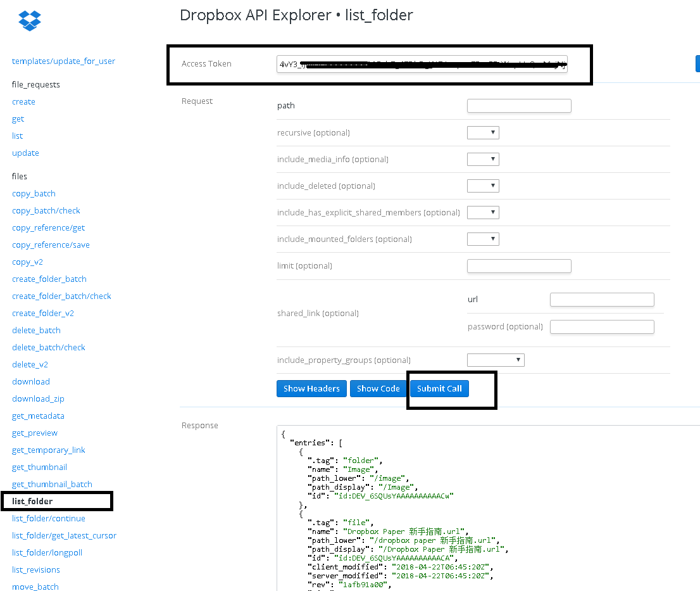The height and width of the screenshot is (591, 700).
Task: Expand the include_property_groups dropdown
Action: pyautogui.click(x=496, y=360)
